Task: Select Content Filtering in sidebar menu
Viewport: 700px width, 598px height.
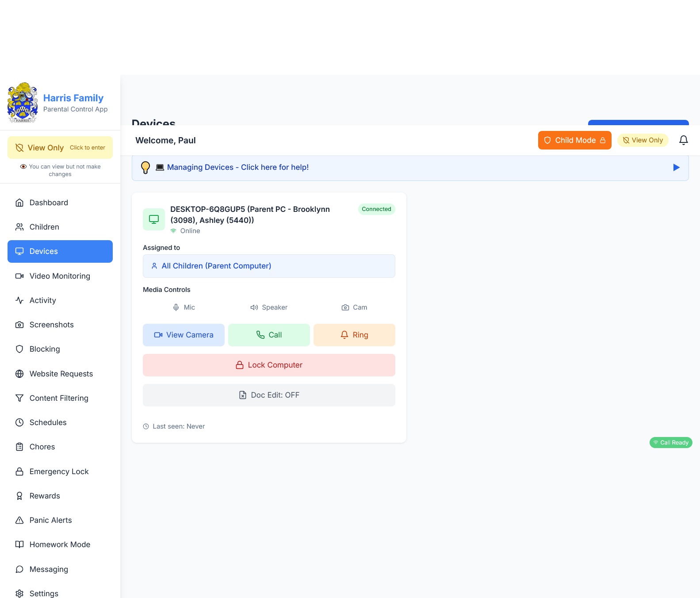Action: tap(59, 398)
